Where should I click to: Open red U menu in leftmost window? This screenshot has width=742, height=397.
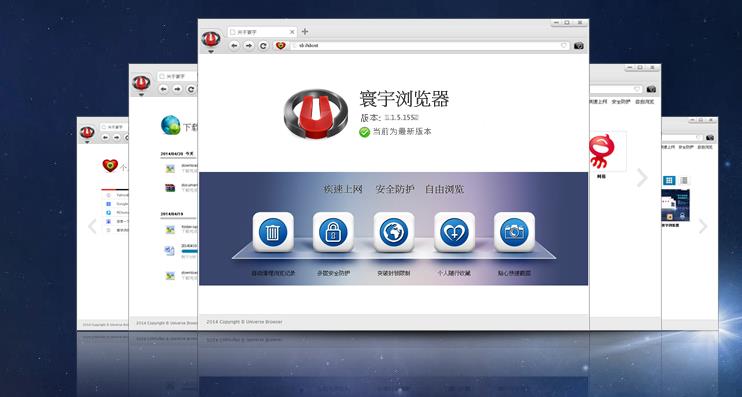tap(87, 133)
